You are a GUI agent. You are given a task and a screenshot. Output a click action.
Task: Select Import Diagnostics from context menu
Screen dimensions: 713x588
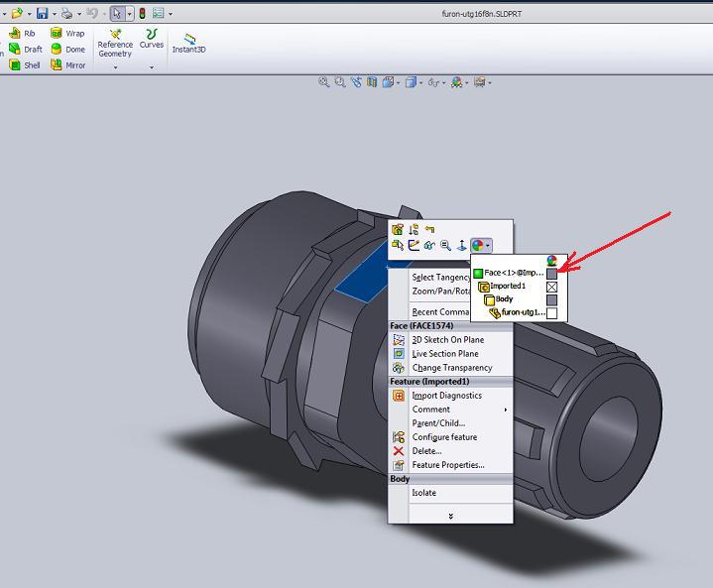[446, 396]
